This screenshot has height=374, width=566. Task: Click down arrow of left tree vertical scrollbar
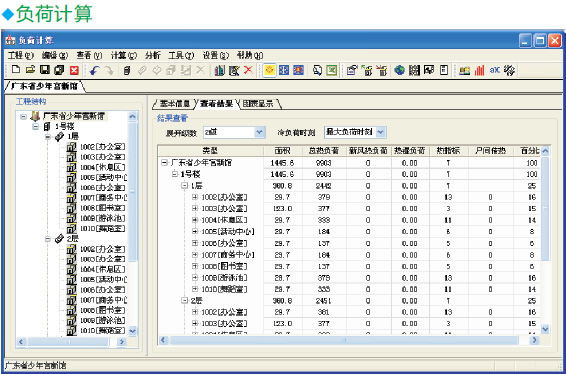click(132, 331)
